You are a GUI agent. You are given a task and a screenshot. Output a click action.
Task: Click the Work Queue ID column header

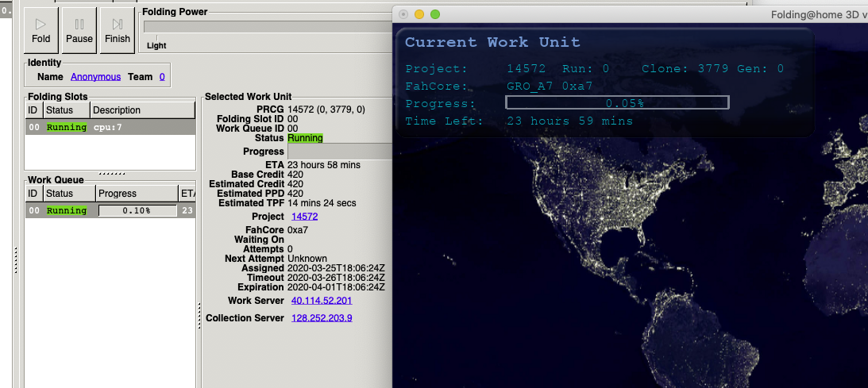click(34, 194)
